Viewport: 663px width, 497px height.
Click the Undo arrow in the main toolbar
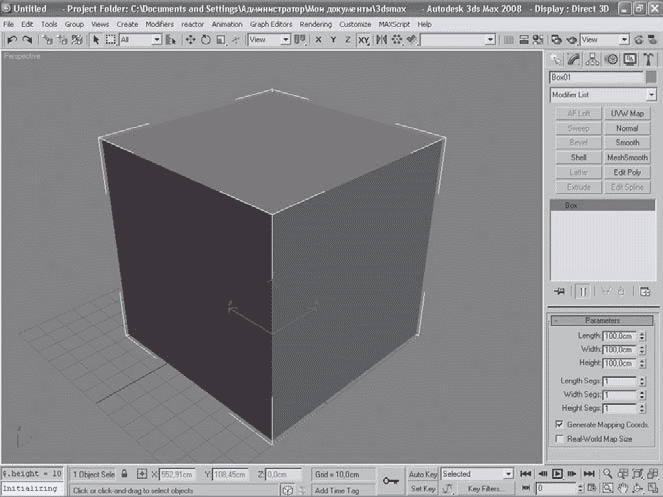pyautogui.click(x=11, y=40)
